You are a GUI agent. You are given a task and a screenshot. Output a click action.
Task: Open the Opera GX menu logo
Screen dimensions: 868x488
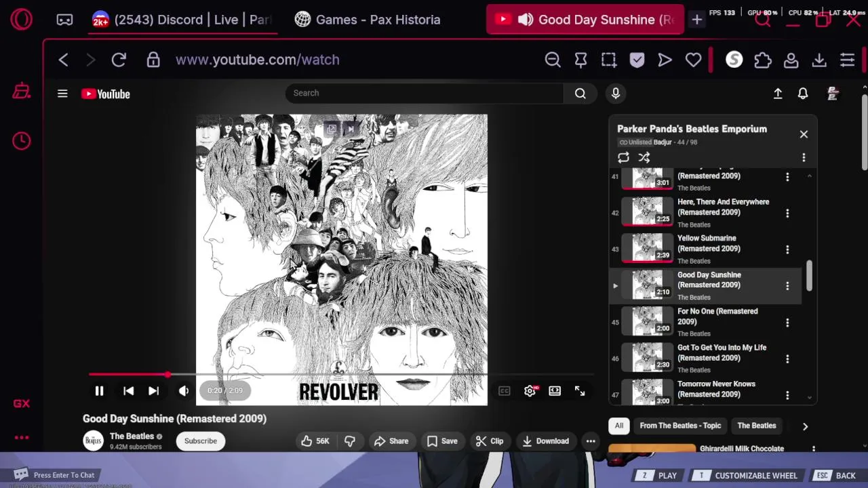point(21,20)
